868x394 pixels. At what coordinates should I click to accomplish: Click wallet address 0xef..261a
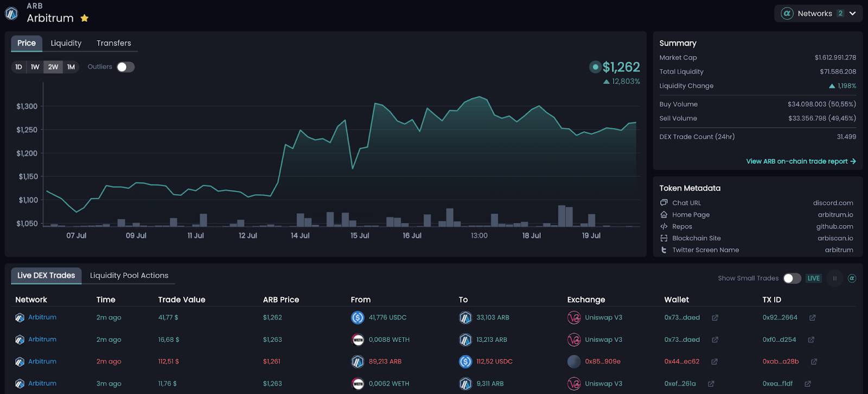[x=680, y=384]
